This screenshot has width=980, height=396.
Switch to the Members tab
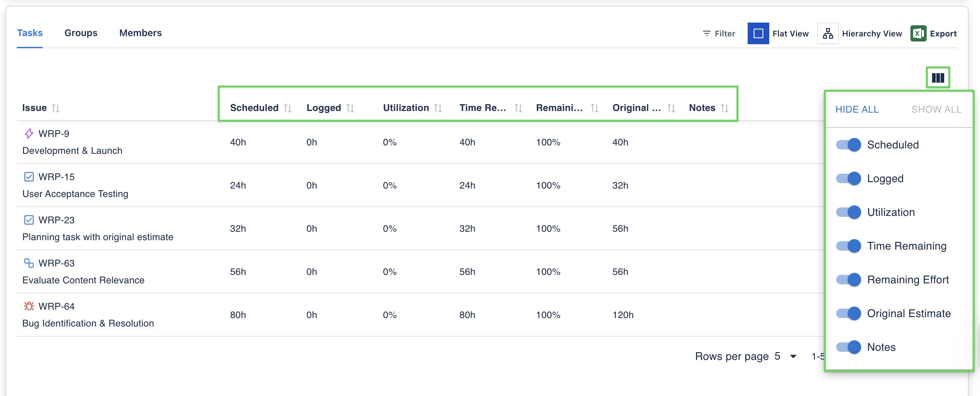coord(140,33)
